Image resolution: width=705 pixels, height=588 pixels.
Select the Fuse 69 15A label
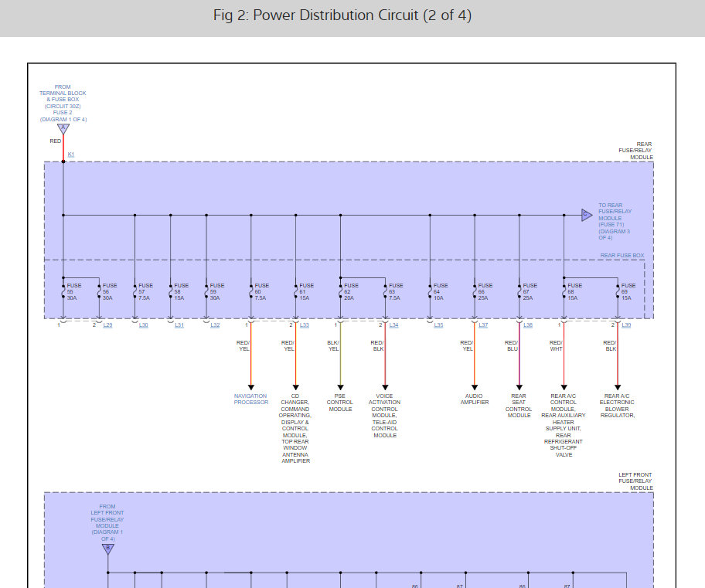(628, 292)
